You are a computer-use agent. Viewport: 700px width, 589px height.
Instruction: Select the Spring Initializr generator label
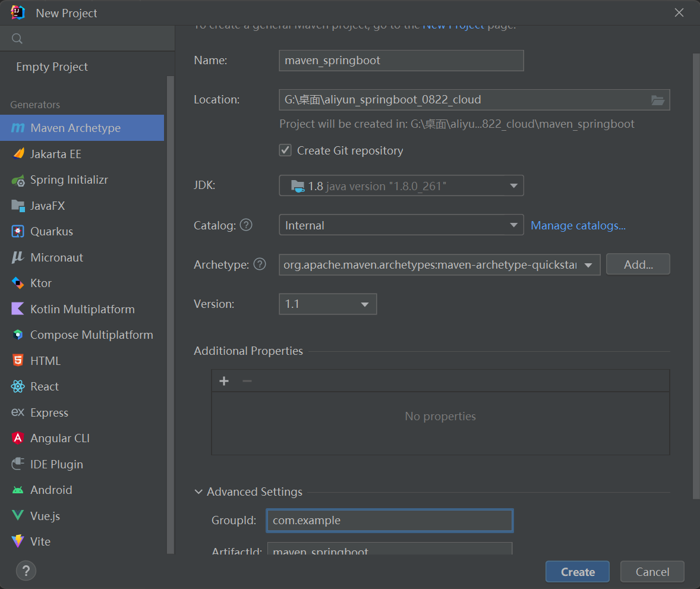click(69, 180)
